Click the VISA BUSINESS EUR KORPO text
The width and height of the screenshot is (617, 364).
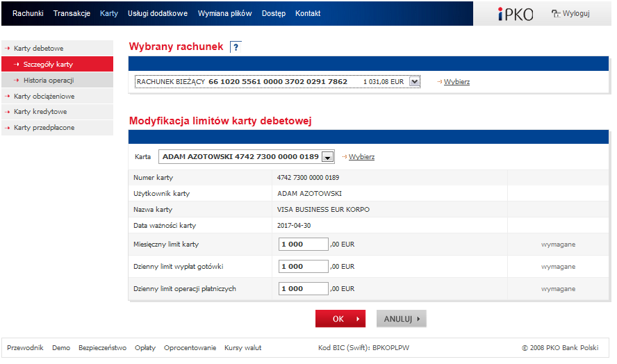point(323,209)
